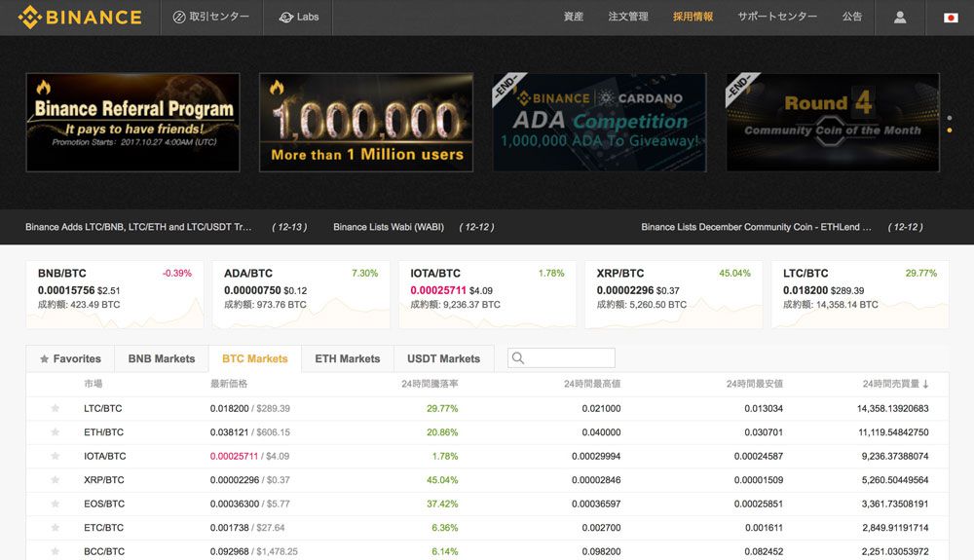This screenshot has height=560, width=974.
Task: Open ETC/BTC market row
Action: (488, 528)
